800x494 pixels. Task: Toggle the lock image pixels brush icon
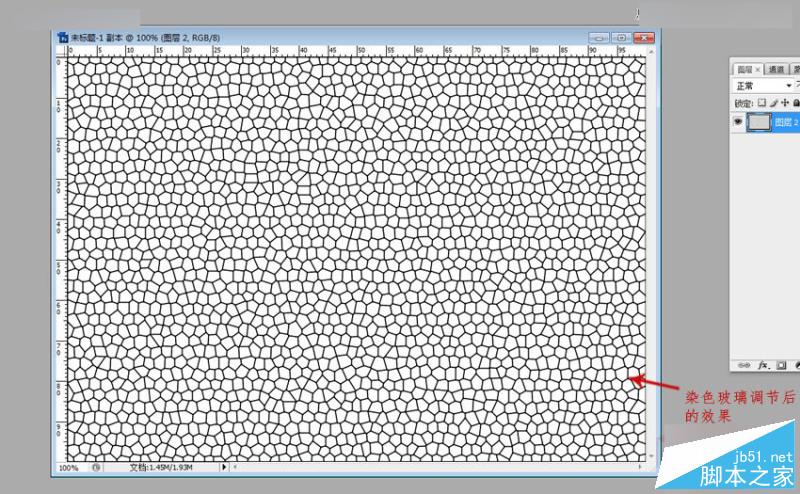click(773, 103)
